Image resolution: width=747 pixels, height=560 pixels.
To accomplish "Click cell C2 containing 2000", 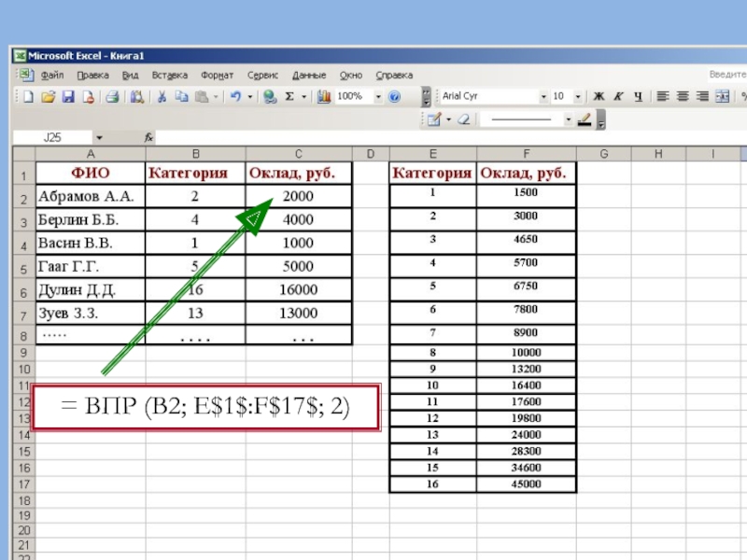I will [x=299, y=197].
